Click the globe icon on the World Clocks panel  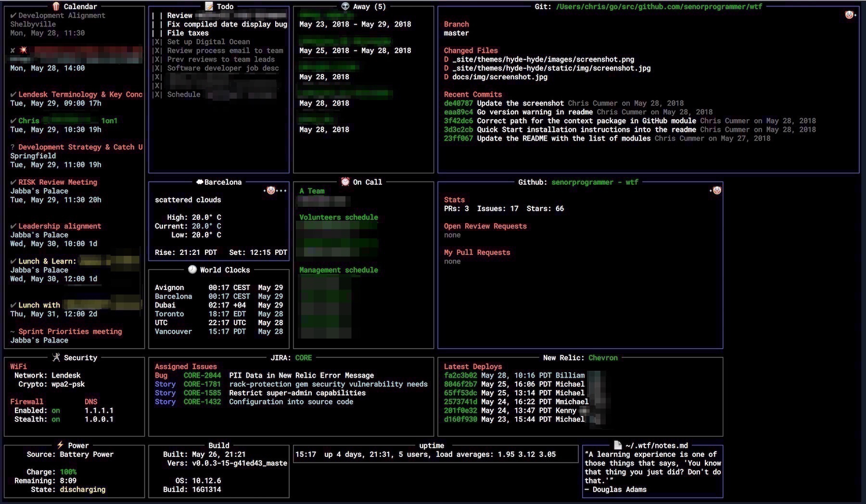click(192, 270)
